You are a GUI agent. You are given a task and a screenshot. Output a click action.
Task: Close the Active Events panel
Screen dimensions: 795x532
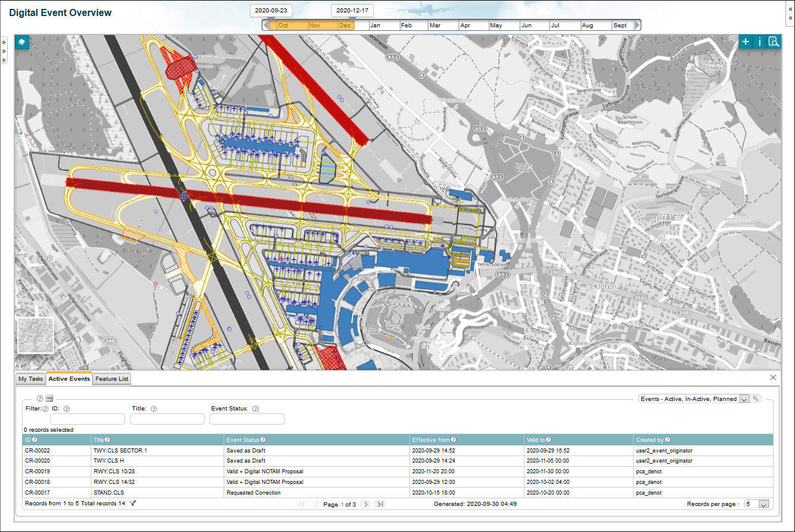[773, 378]
